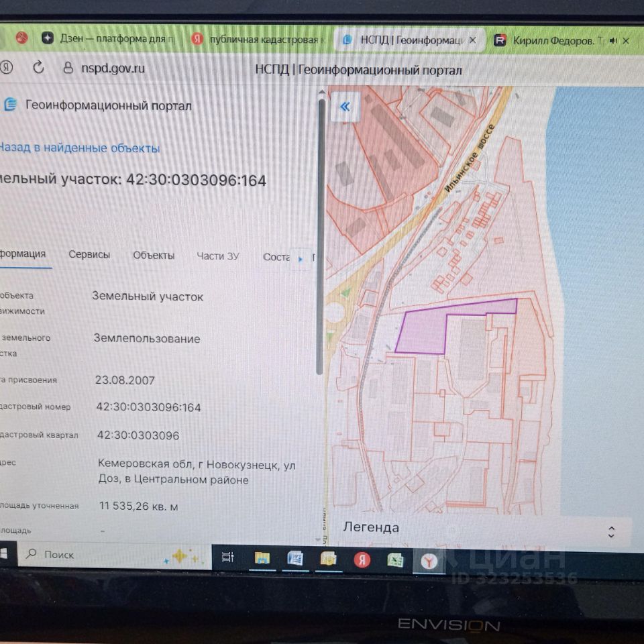Close the Кирилл Федоров tab
Screen dimensions: 644x644
[626, 41]
